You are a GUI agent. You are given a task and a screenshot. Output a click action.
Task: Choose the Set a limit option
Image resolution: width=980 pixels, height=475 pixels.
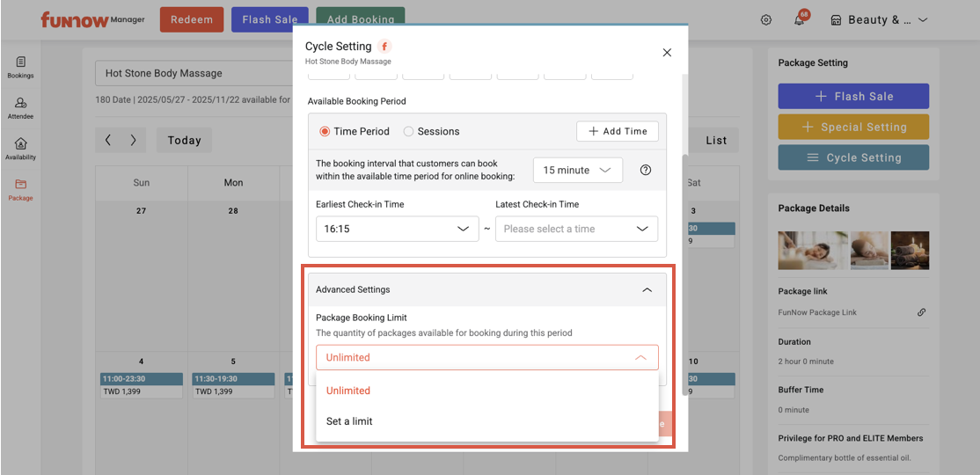pyautogui.click(x=349, y=421)
